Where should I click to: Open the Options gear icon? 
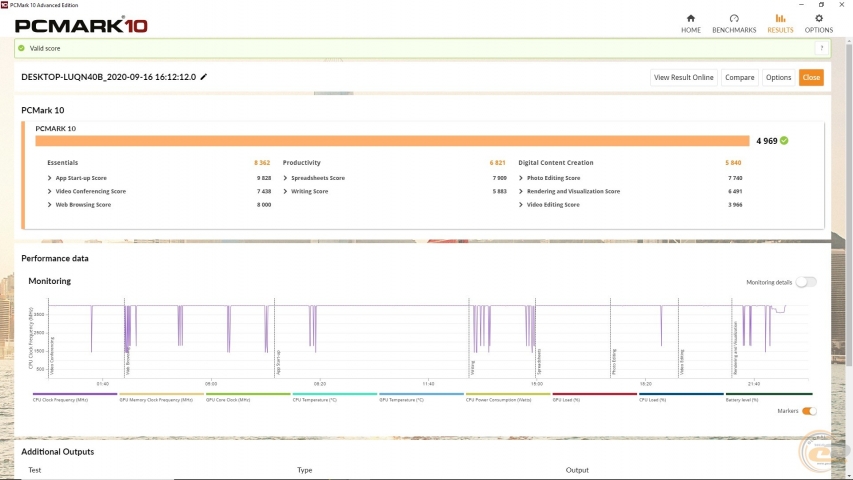tap(819, 19)
